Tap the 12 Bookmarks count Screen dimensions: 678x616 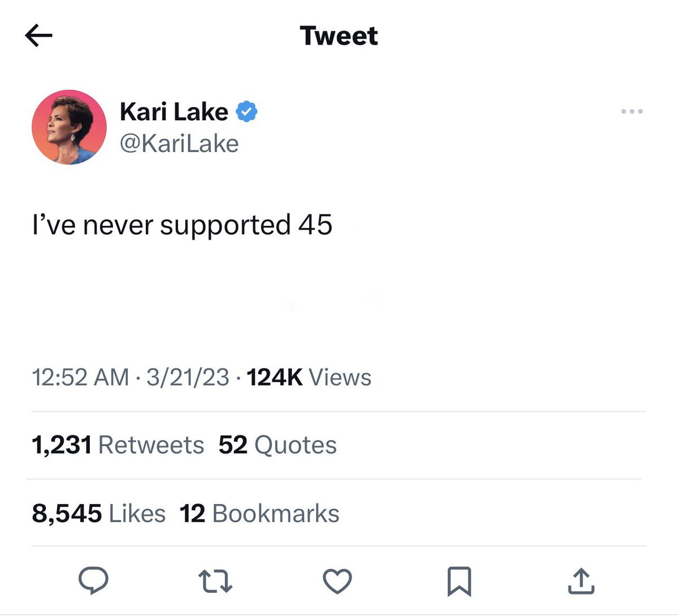[259, 513]
